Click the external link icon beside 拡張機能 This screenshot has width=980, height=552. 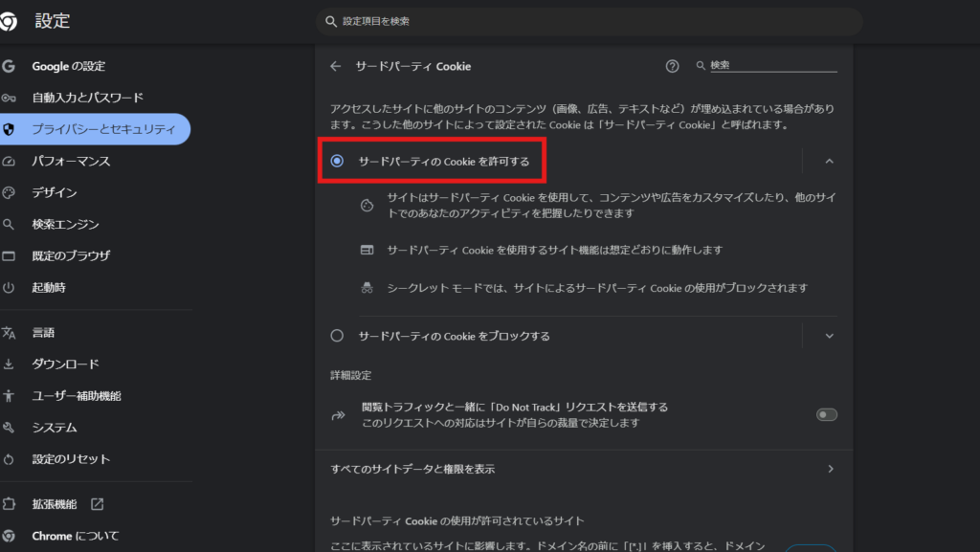[97, 504]
